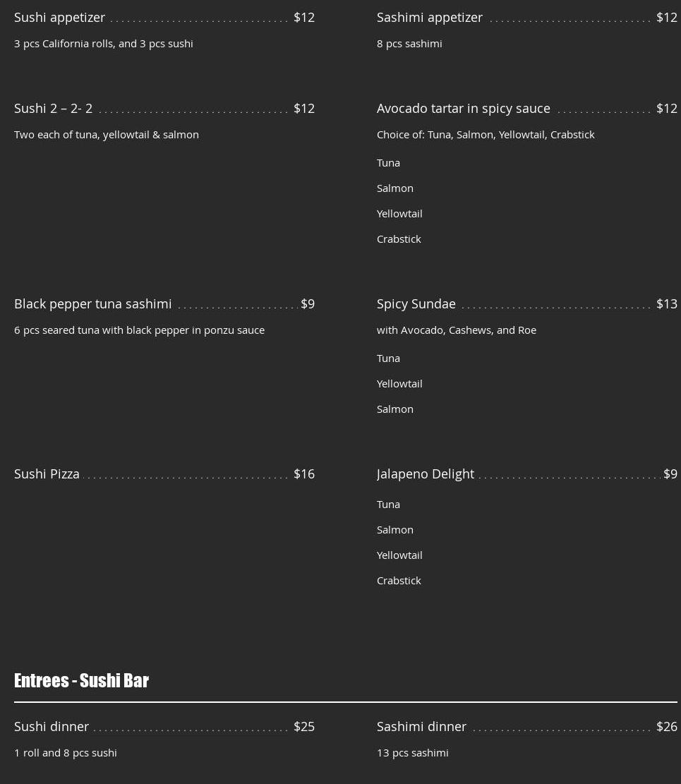Choose Salmon under Spicy Sundae

click(x=394, y=409)
